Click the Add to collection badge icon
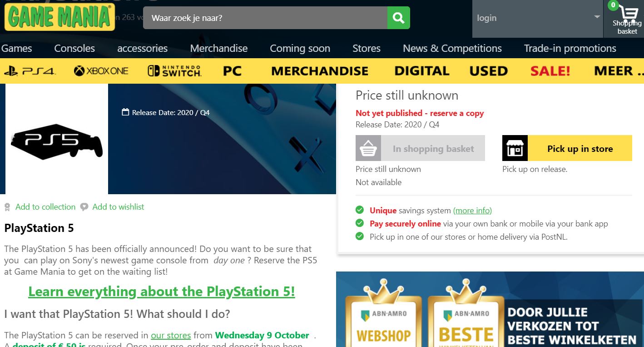644x347 pixels. 7,207
